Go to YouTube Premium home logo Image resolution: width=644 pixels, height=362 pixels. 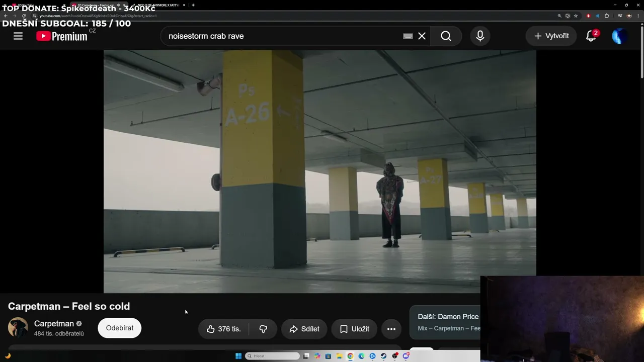tap(62, 36)
